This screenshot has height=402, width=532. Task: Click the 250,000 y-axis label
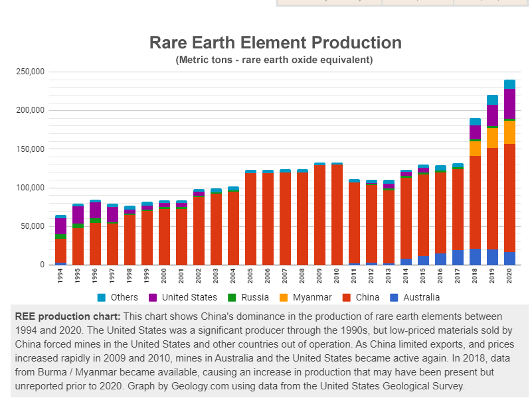pos(31,71)
